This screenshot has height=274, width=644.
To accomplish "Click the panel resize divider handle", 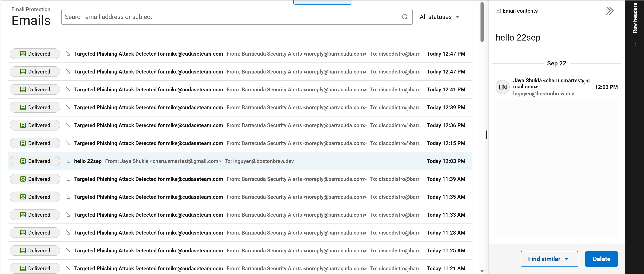I will [x=486, y=135].
